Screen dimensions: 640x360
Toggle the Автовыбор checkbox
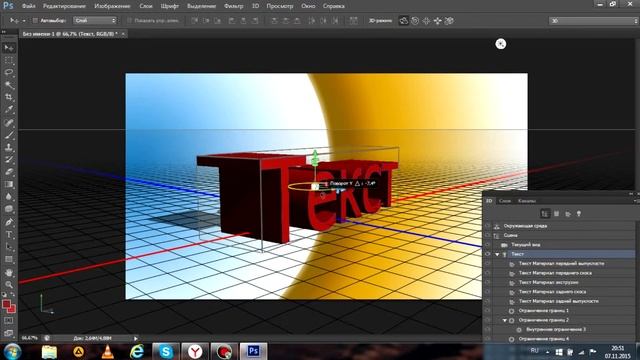(35, 20)
